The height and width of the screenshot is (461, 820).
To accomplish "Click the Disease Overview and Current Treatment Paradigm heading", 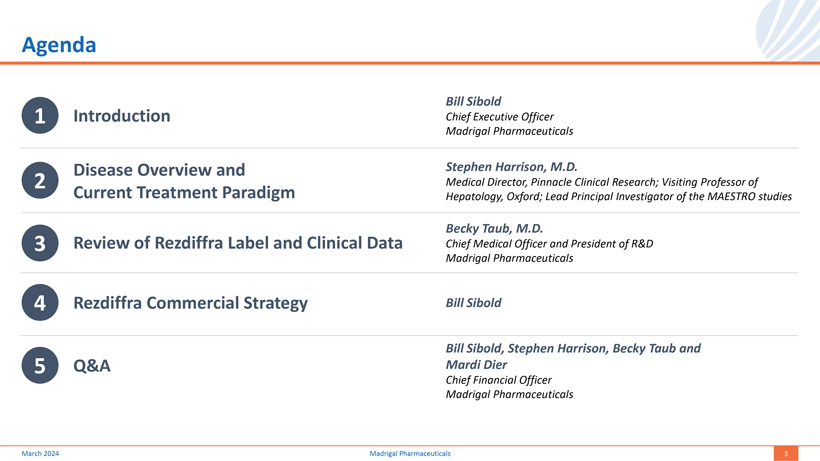I will 184,180.
